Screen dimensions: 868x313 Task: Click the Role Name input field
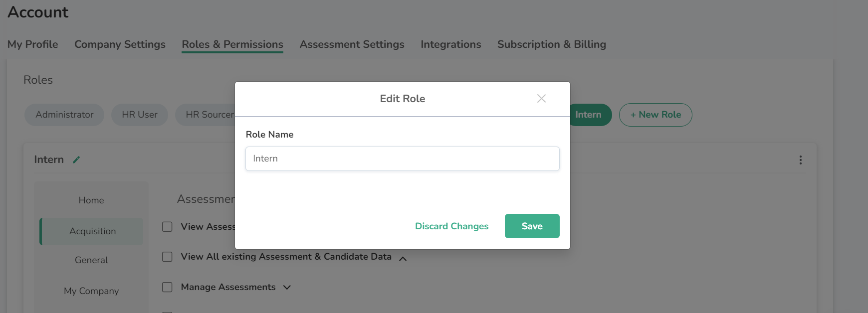[x=402, y=158]
